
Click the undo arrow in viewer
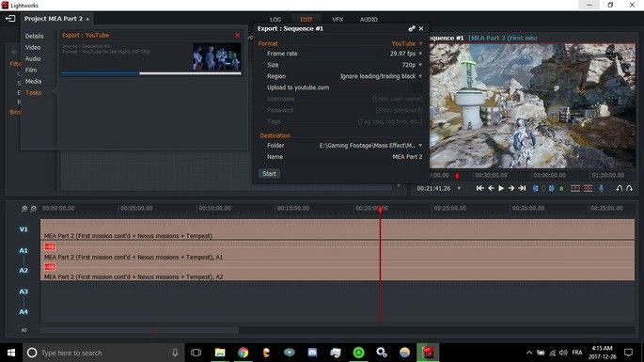tap(619, 188)
